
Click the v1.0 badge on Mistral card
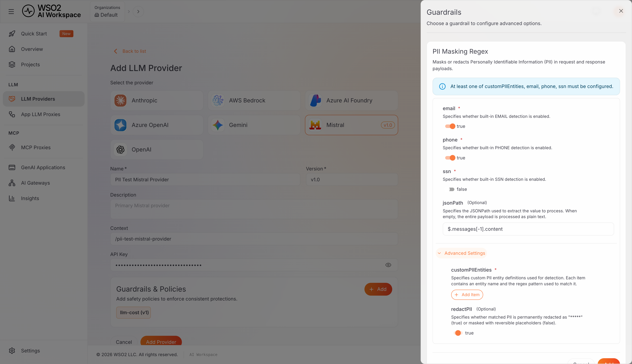(x=388, y=125)
